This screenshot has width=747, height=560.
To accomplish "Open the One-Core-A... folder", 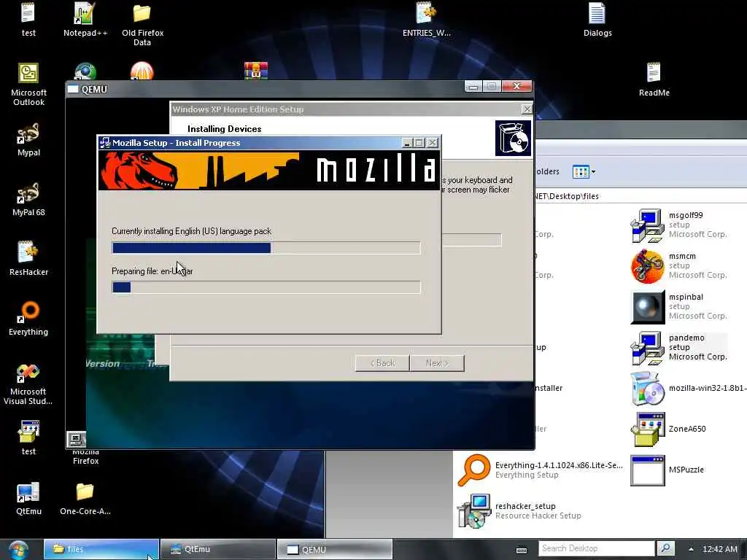I will [x=85, y=498].
